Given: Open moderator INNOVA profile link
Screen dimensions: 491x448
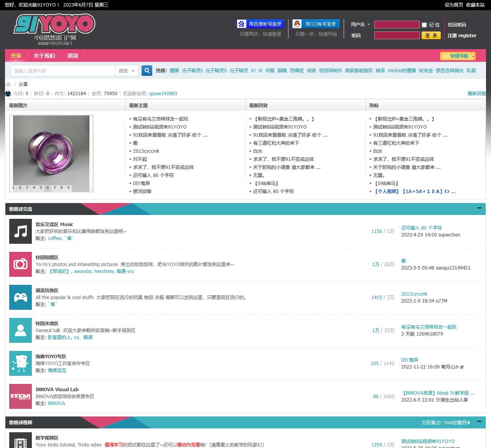Looking at the screenshot, I should (x=56, y=403).
